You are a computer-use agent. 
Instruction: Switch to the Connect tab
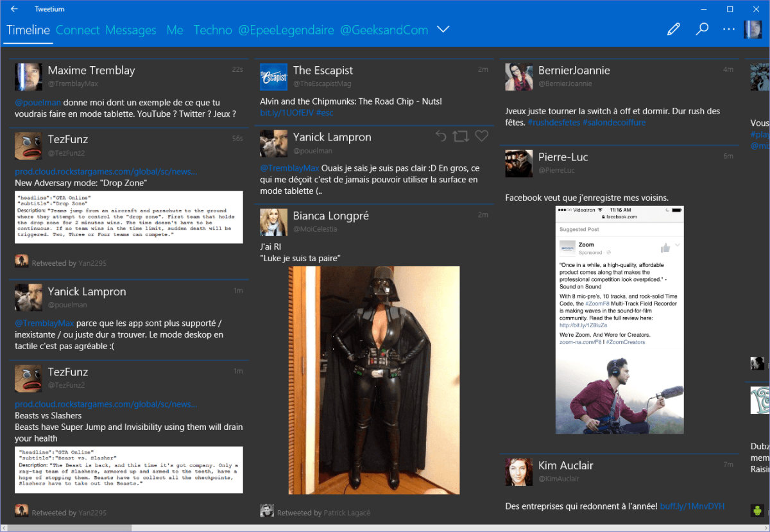coord(78,30)
